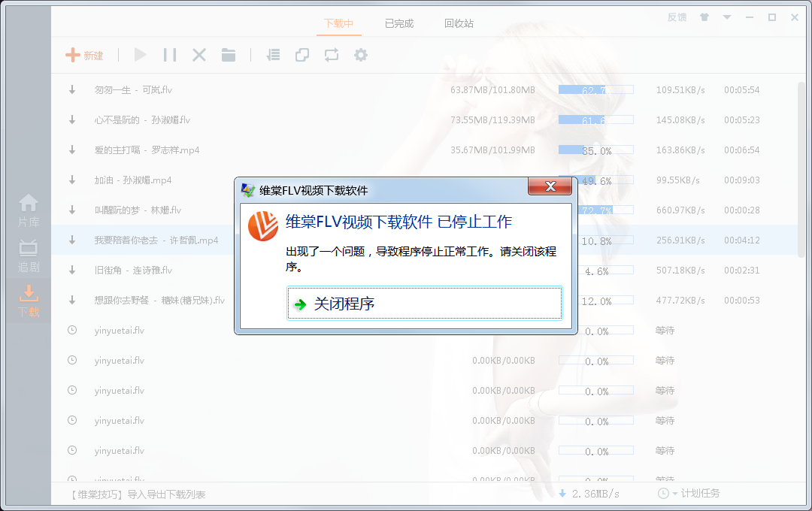Screen dimensions: 812x511
Task: Select the 下载 download sidebar icon
Action: coord(29,301)
